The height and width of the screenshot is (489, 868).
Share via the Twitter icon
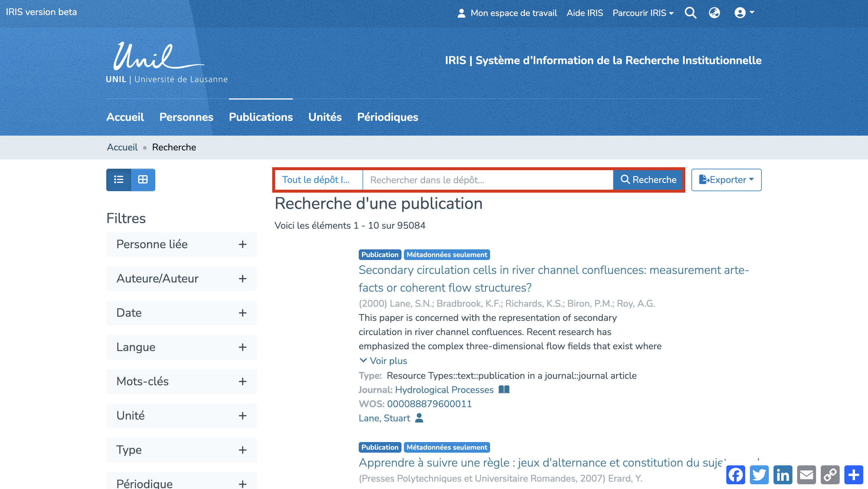(759, 475)
